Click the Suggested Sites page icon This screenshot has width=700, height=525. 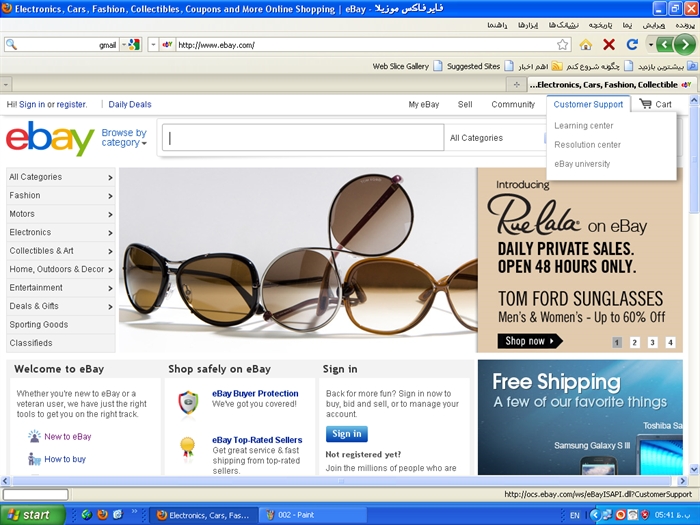point(509,66)
